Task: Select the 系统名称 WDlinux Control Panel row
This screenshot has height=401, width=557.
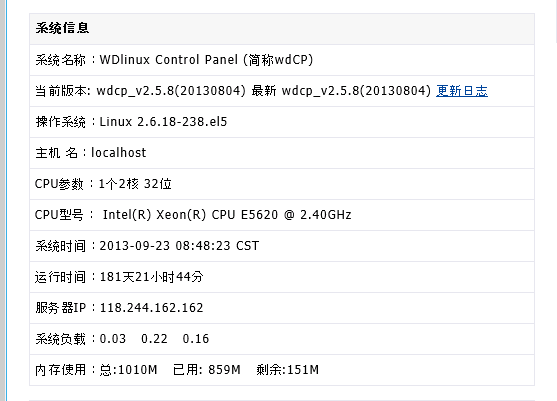Action: click(x=282, y=60)
